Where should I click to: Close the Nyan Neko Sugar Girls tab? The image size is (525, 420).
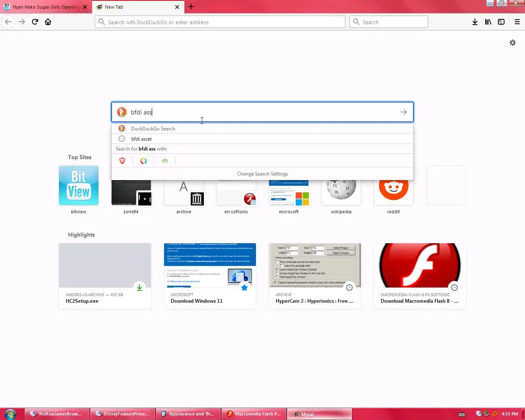click(85, 7)
